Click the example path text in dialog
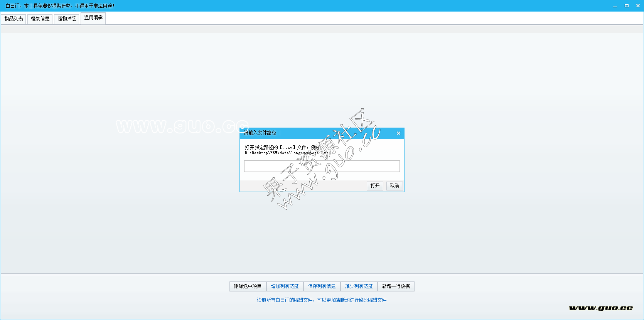Viewport: 644px width, 320px height. (x=285, y=153)
